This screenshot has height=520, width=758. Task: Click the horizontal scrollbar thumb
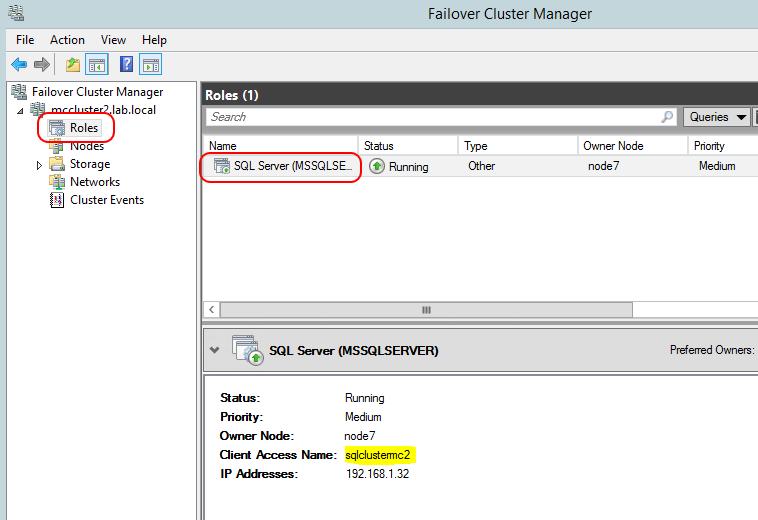pos(426,310)
